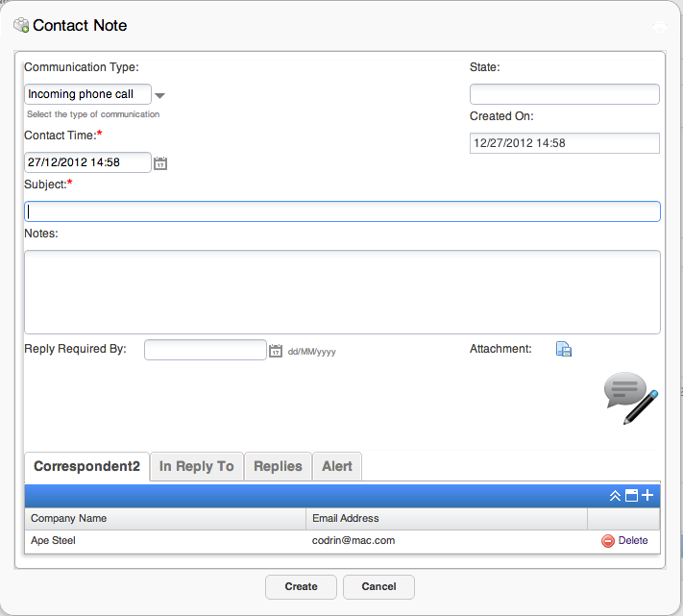Click the Delete link for Ape Steel
The height and width of the screenshot is (616, 683).
[x=633, y=541]
